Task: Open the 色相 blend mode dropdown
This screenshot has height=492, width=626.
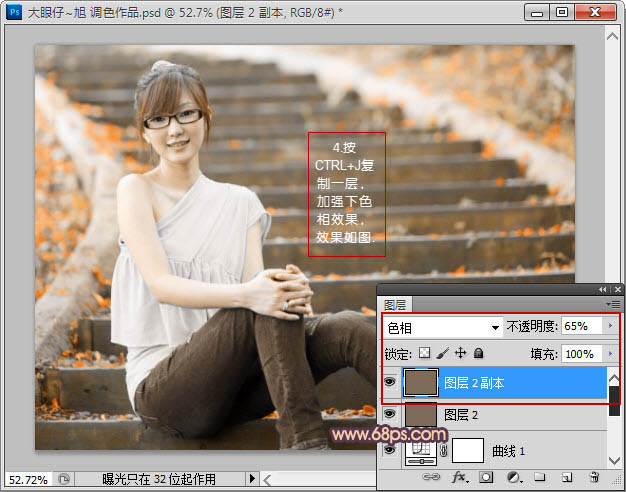Action: click(442, 327)
